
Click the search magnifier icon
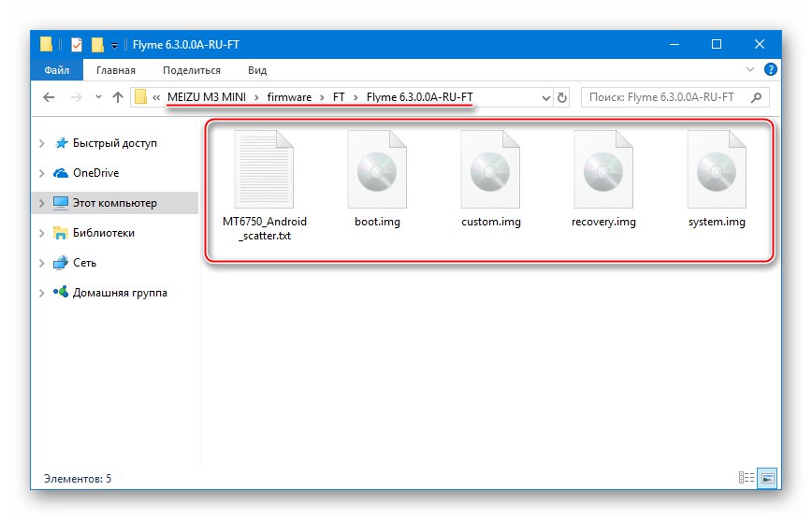click(x=756, y=97)
